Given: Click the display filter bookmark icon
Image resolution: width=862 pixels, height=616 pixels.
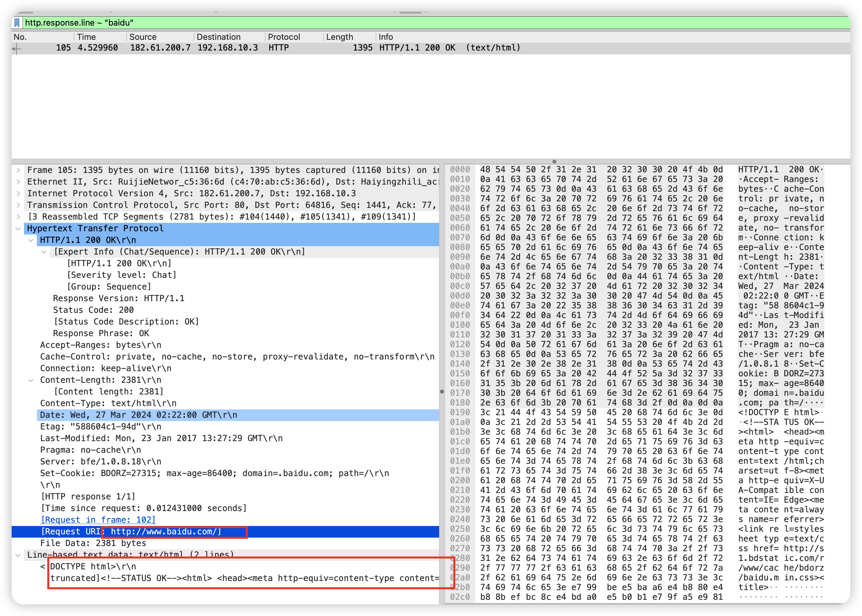Looking at the screenshot, I should pyautogui.click(x=17, y=23).
